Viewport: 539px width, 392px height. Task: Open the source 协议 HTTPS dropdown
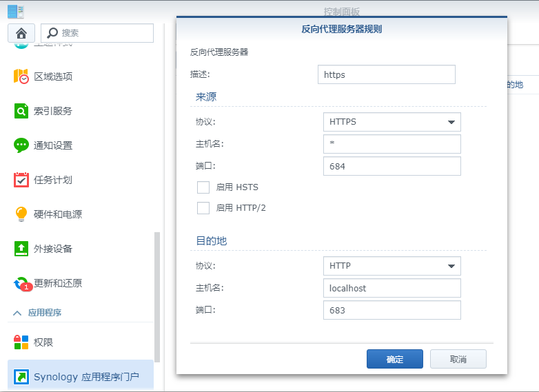pyautogui.click(x=392, y=122)
